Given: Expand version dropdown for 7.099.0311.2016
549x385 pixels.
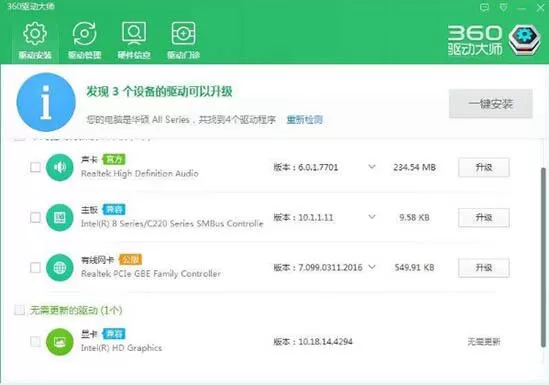Looking at the screenshot, I should tap(372, 267).
